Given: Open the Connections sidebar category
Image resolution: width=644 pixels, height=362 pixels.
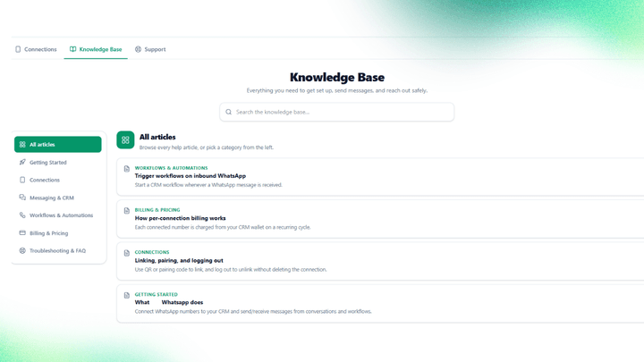Looking at the screenshot, I should pos(58,181).
